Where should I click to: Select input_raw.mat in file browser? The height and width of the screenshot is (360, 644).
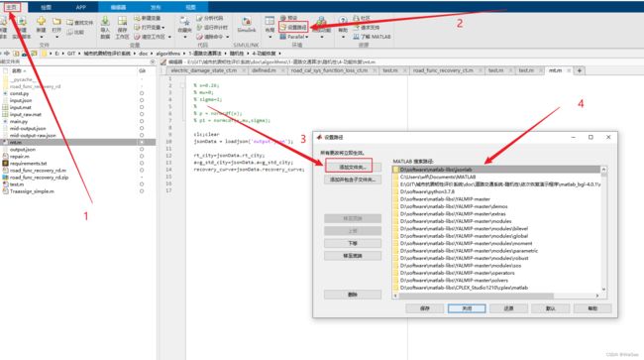tap(26, 114)
